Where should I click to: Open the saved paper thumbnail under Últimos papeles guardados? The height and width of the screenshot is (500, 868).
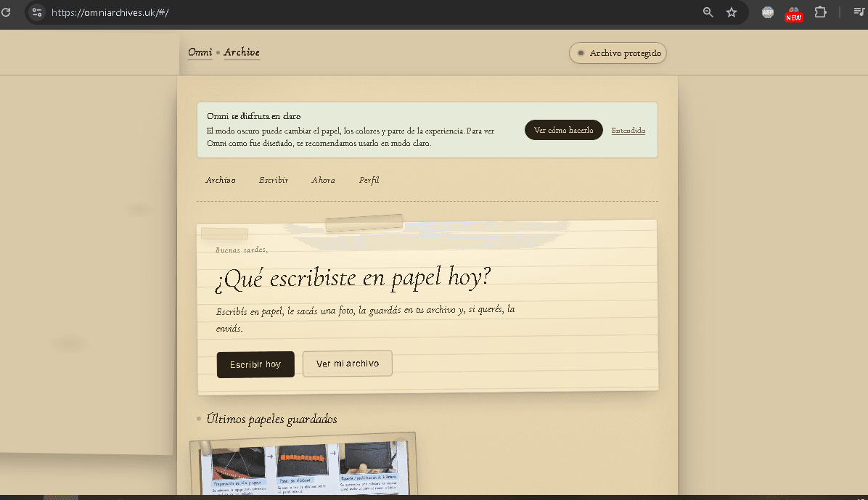pos(303,464)
